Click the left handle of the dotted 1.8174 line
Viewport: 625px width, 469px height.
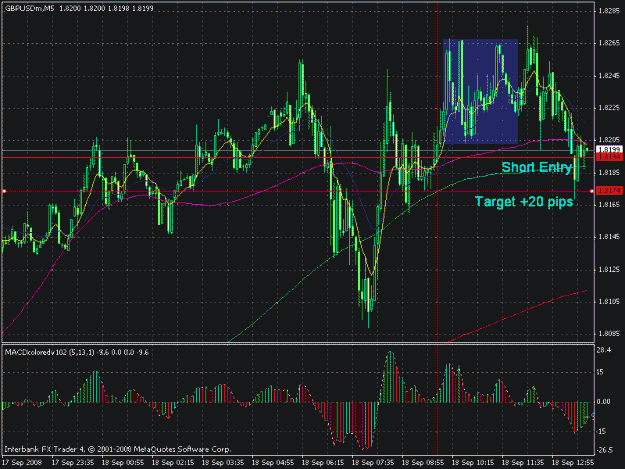(x=4, y=191)
